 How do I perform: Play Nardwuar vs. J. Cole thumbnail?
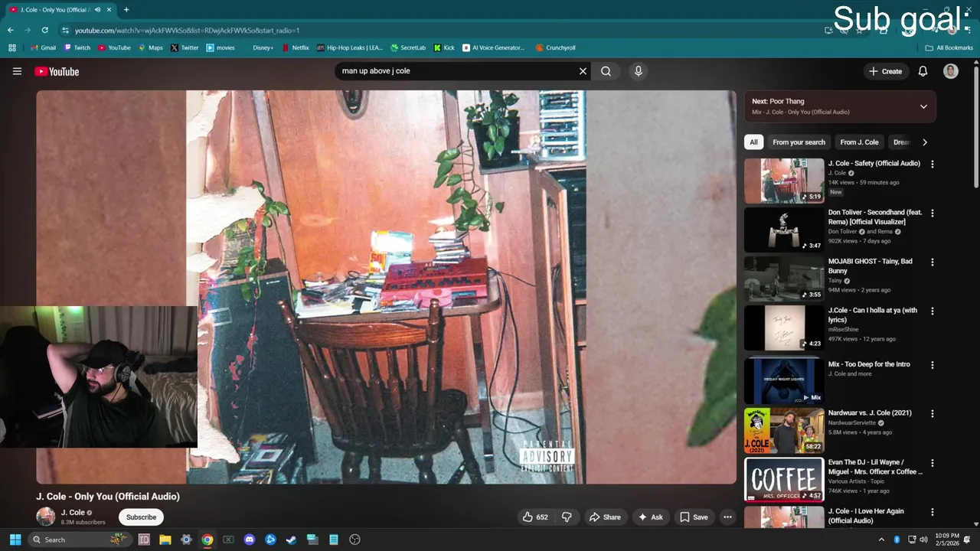[x=784, y=431]
